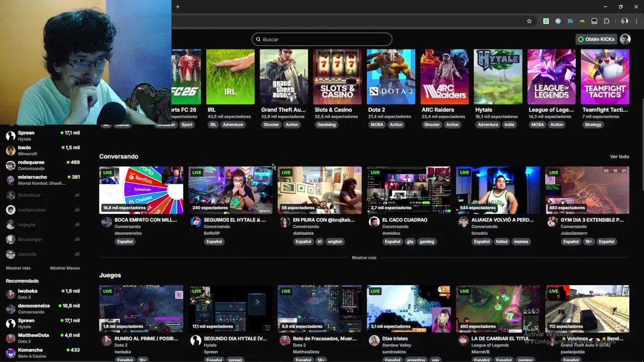644x362 pixels.
Task: Open the ARC Raiders category cover
Action: [x=444, y=76]
